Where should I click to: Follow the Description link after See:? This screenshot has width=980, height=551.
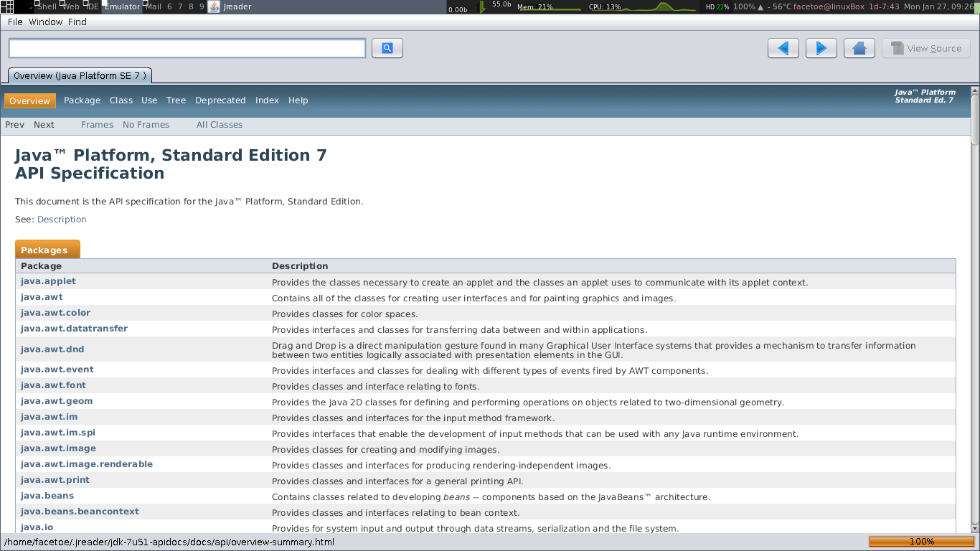point(62,220)
